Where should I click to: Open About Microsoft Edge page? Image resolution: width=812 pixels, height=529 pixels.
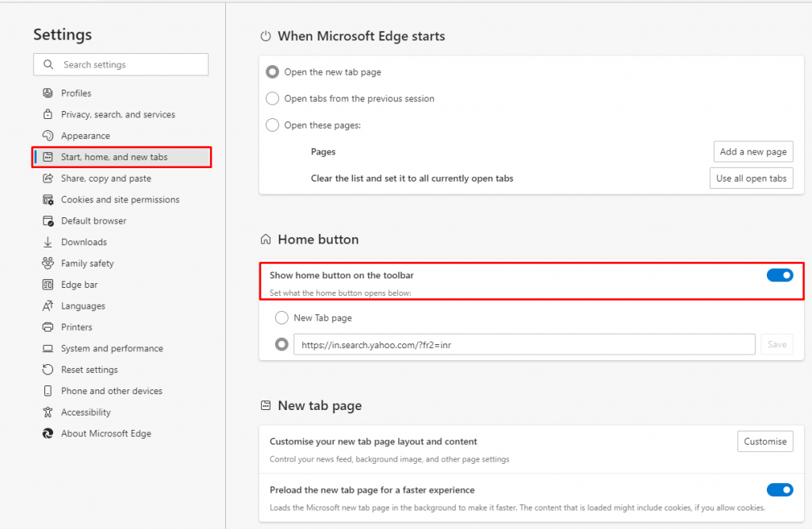pos(106,433)
